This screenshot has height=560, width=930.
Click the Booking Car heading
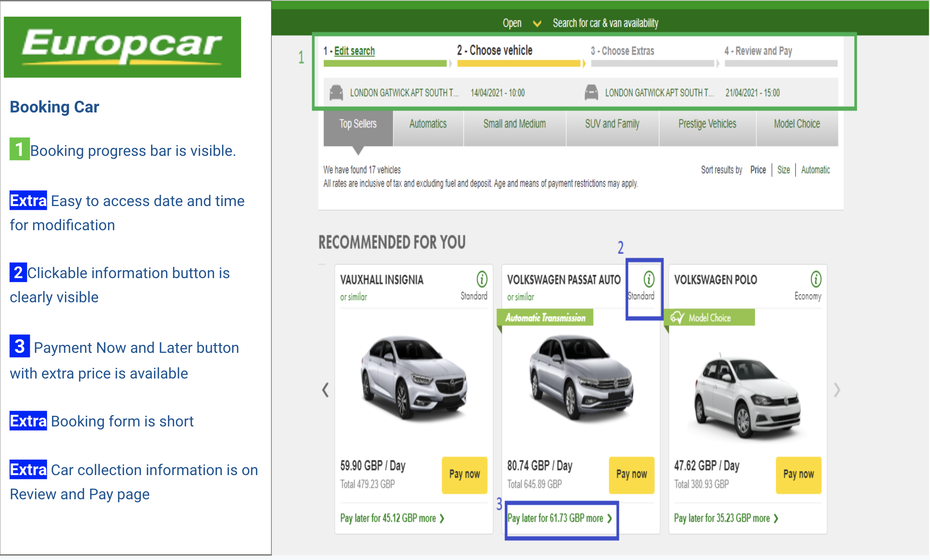[x=54, y=107]
